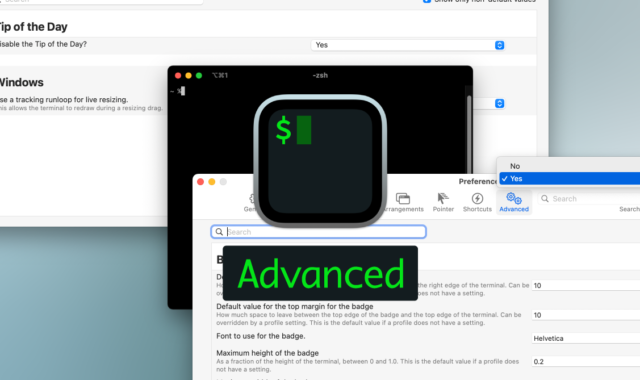Click the magnifier icon in toolbar Search
640x380 pixels.
(544, 199)
